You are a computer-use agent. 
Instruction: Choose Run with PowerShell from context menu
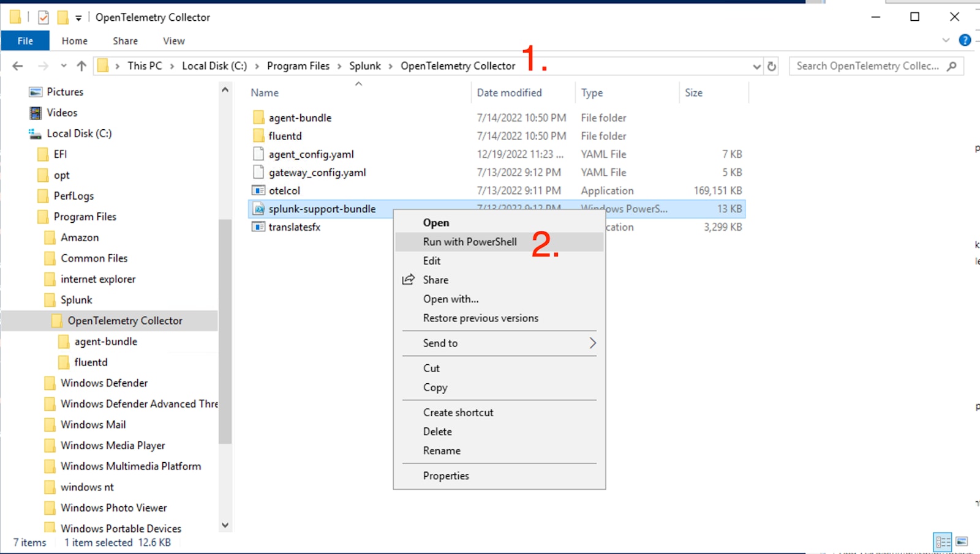(499, 242)
